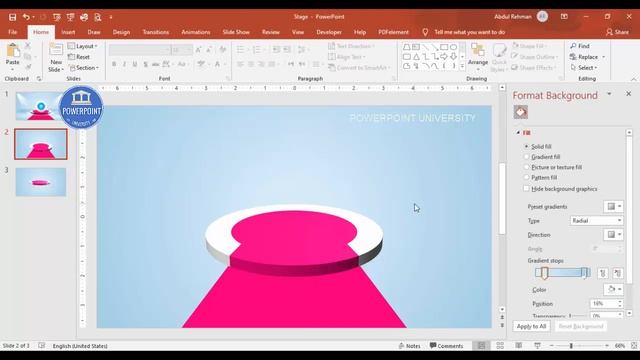Open gradient Type dropdown showing Radial

point(596,221)
